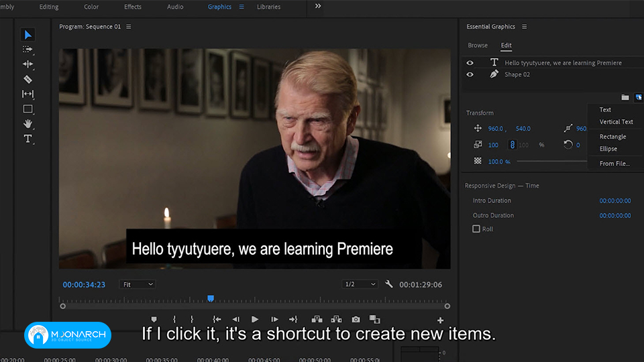Open the Fit zoom level dropdown
The width and height of the screenshot is (644, 362).
[x=137, y=284]
